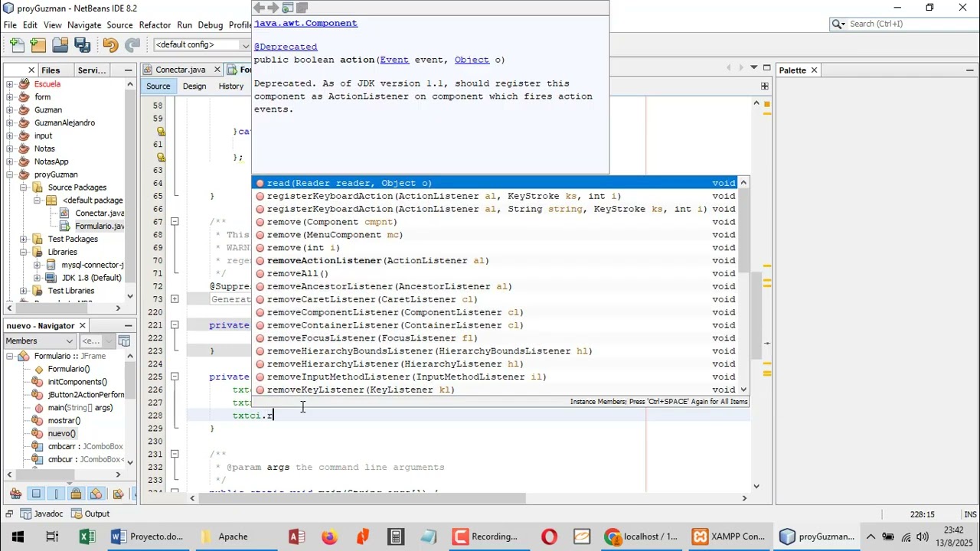Expand the Test Packages node

coord(24,239)
